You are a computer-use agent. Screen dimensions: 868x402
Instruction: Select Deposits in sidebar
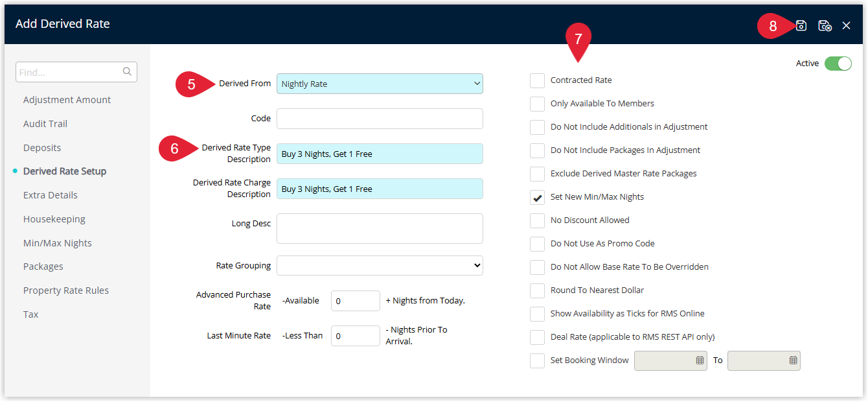pyautogui.click(x=42, y=148)
